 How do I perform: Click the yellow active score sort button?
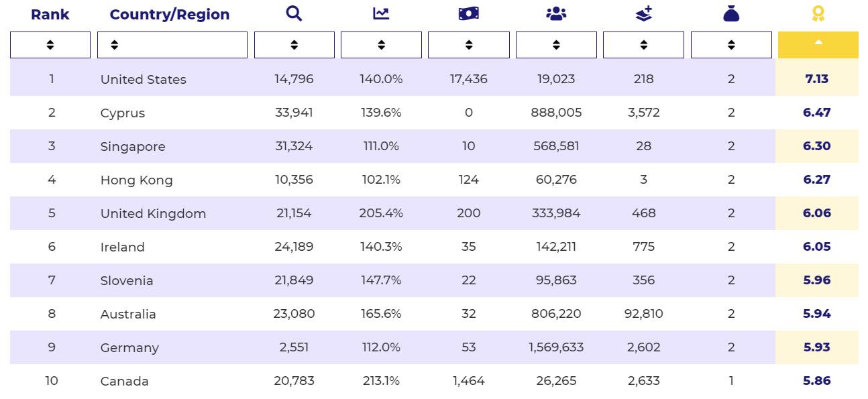point(818,44)
